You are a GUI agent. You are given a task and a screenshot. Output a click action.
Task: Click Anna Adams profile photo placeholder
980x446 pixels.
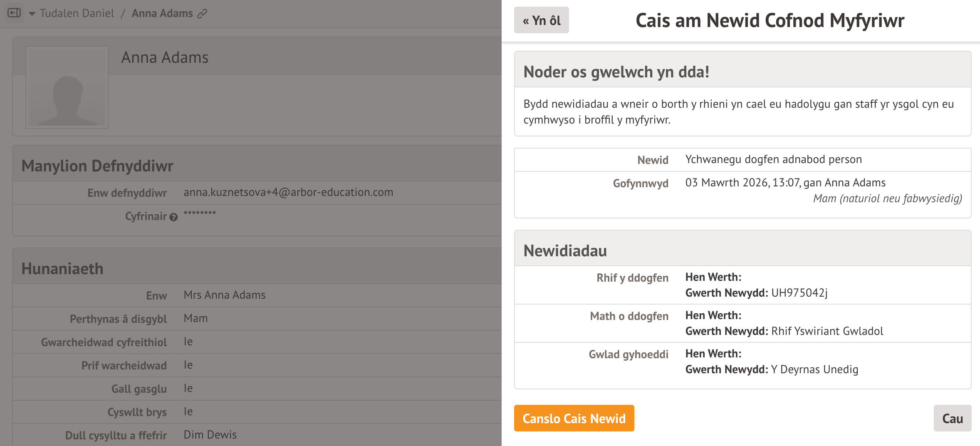pyautogui.click(x=67, y=87)
